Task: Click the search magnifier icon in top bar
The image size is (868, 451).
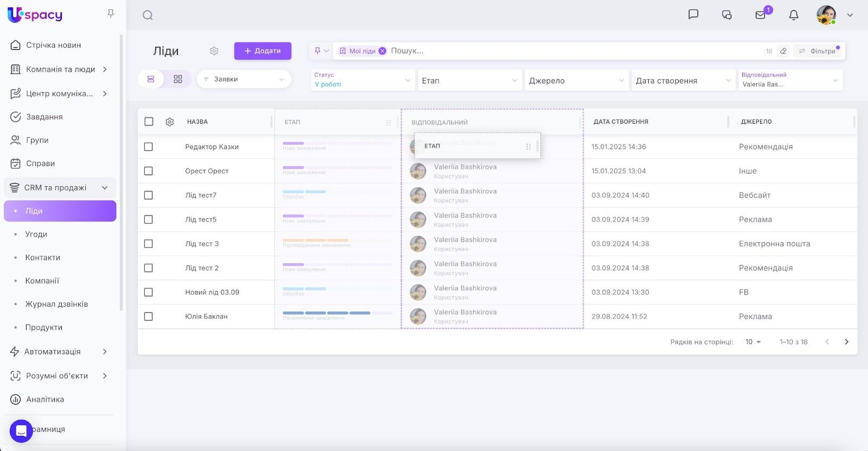Action: pos(148,15)
